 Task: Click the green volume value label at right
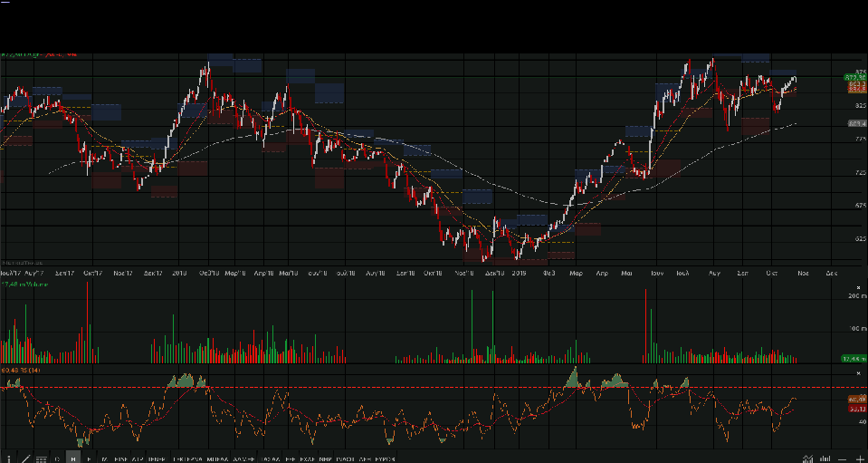point(856,360)
